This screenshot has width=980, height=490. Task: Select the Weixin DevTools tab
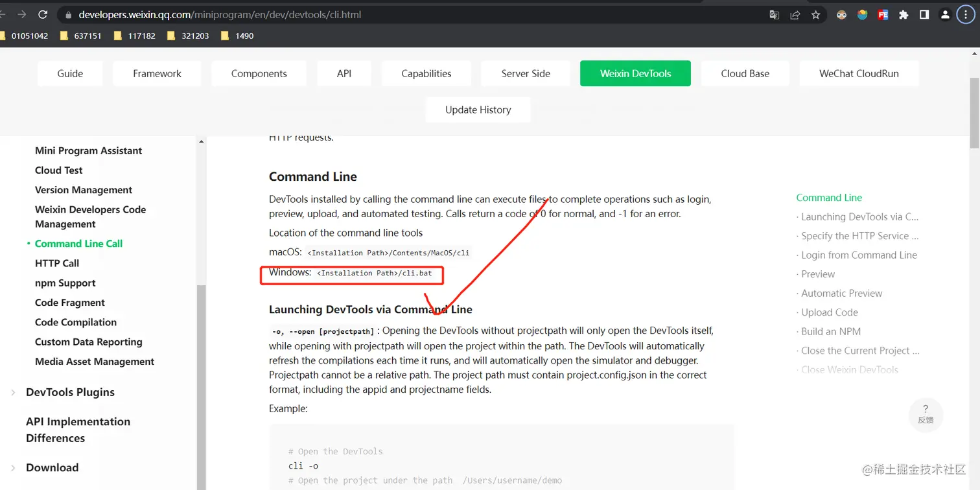[x=635, y=73]
